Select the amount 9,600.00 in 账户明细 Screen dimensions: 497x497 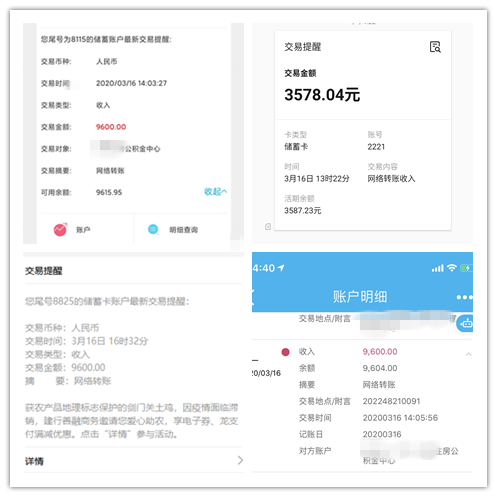coord(380,352)
